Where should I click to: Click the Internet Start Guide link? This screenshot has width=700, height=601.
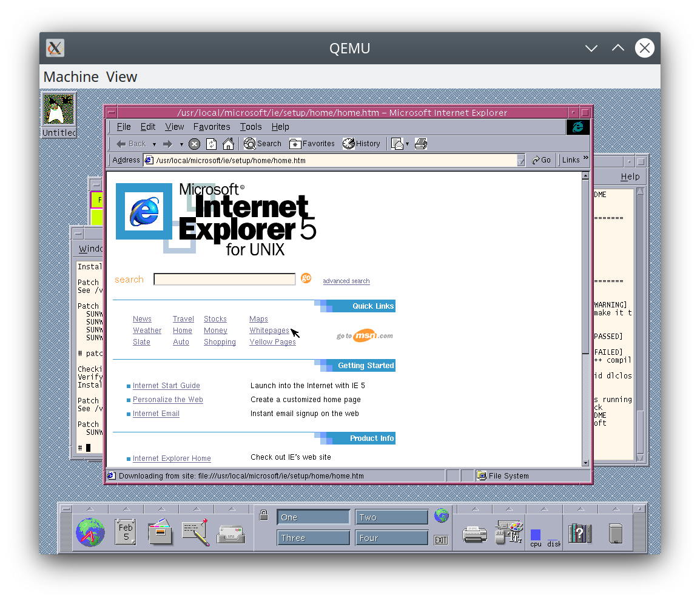[x=166, y=386]
